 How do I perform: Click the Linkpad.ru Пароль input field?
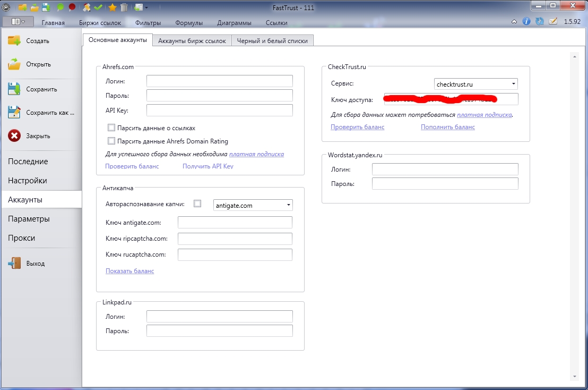219,330
